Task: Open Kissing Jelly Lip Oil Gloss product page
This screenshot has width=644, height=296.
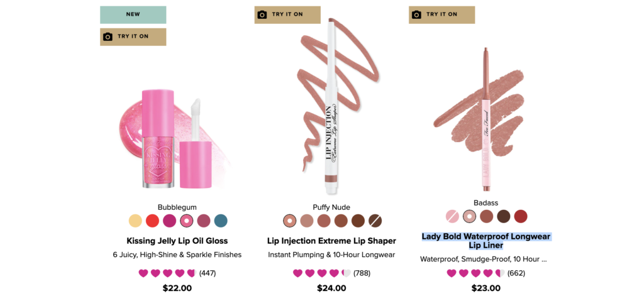Action: [x=177, y=241]
